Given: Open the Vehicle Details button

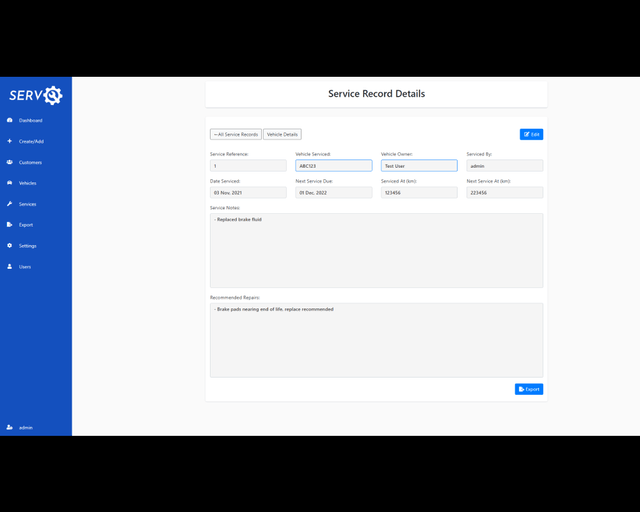Looking at the screenshot, I should (x=282, y=134).
